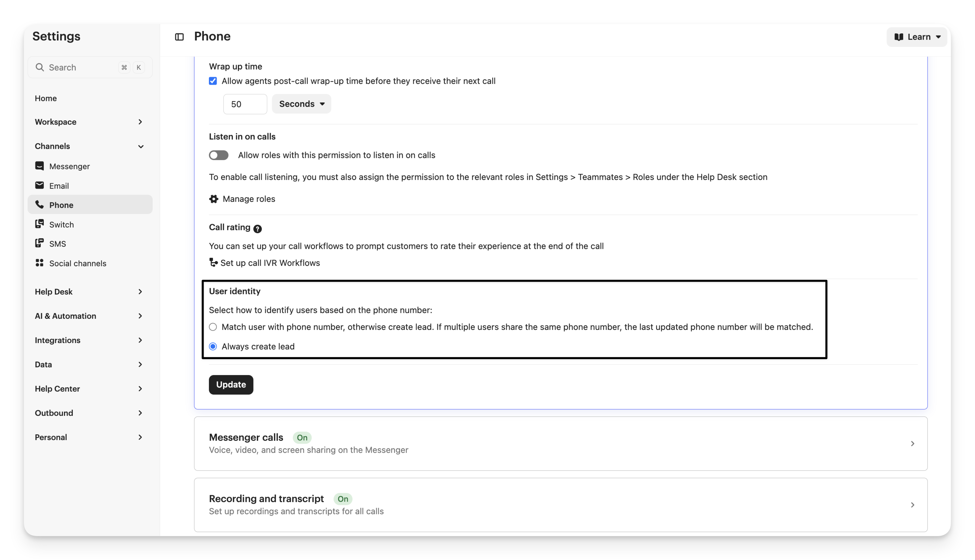The height and width of the screenshot is (560, 975).
Task: Open the Seconds unit dropdown
Action: click(x=302, y=104)
